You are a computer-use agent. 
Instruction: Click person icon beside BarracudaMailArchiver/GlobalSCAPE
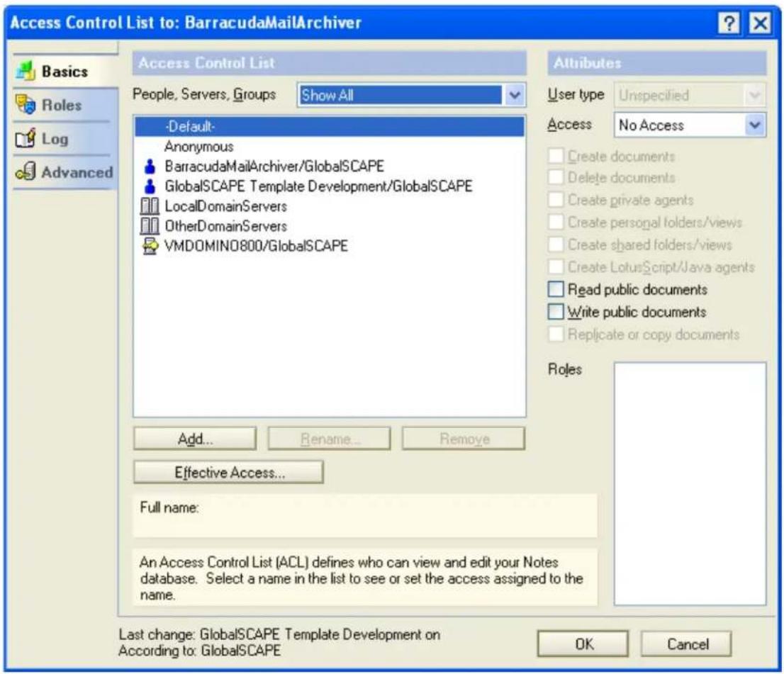pos(150,166)
